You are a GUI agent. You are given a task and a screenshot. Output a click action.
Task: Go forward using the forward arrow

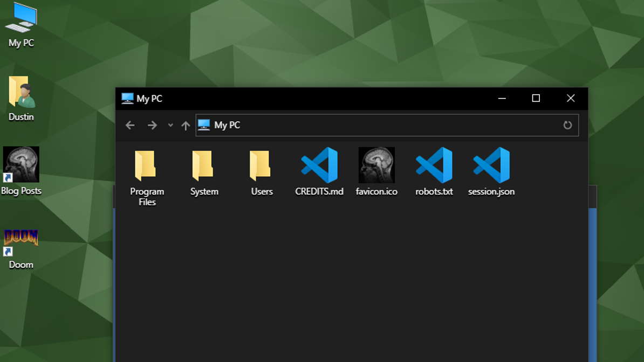click(152, 125)
